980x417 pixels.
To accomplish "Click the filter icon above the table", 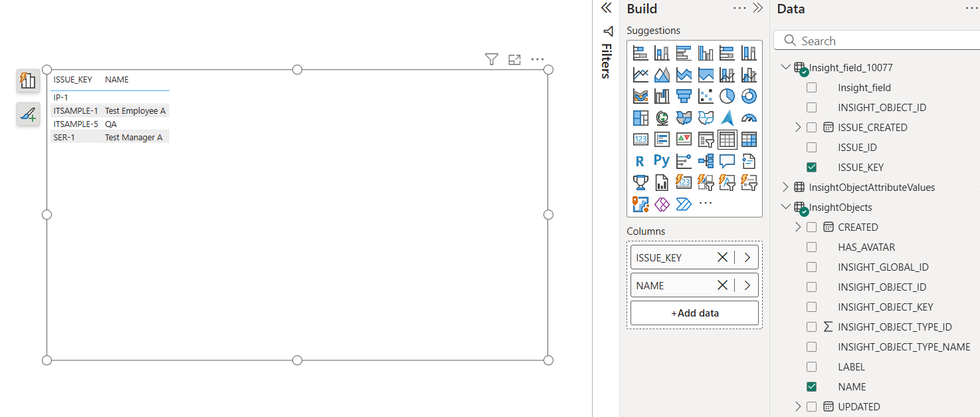I will [x=491, y=60].
